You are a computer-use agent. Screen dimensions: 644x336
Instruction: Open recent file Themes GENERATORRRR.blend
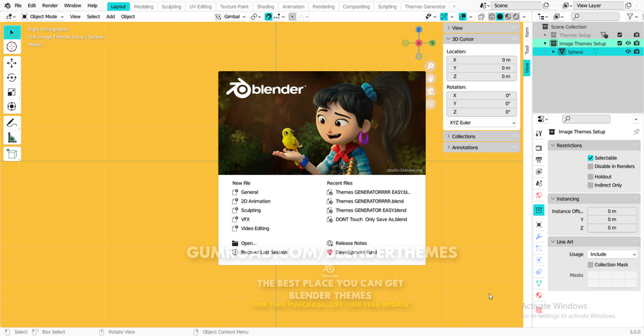click(365, 201)
